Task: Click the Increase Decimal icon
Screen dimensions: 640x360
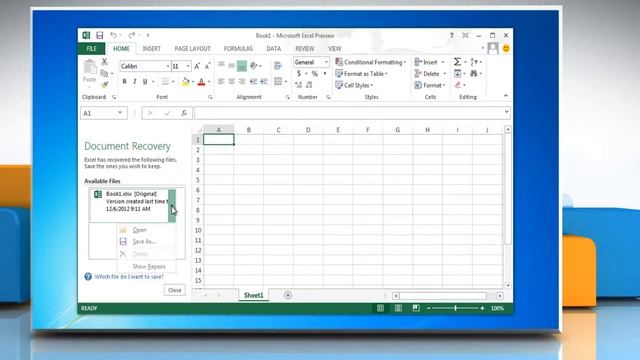Action: [299, 84]
